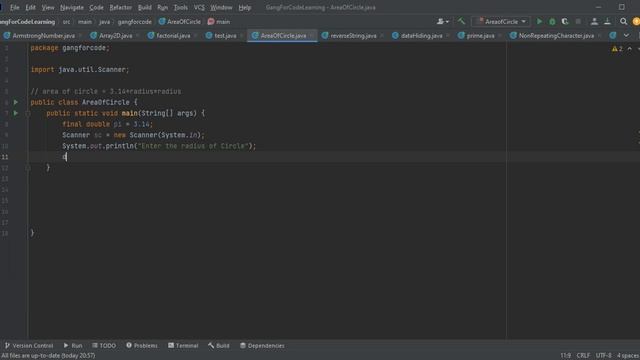The height and width of the screenshot is (360, 640).
Task: Open the Run menu
Action: pyautogui.click(x=162, y=7)
